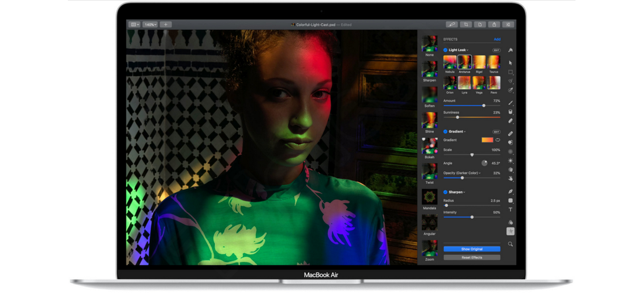Select the Arrange (arrow) tool

[x=511, y=63]
